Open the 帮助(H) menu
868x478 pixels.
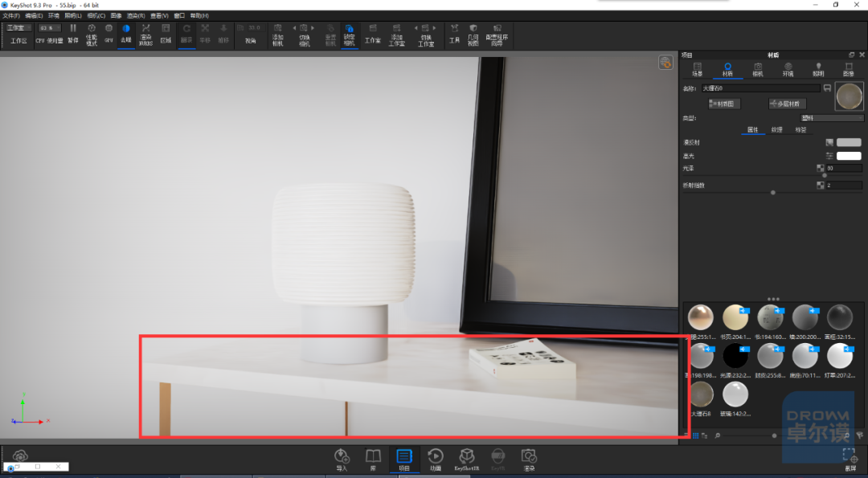[x=199, y=15]
